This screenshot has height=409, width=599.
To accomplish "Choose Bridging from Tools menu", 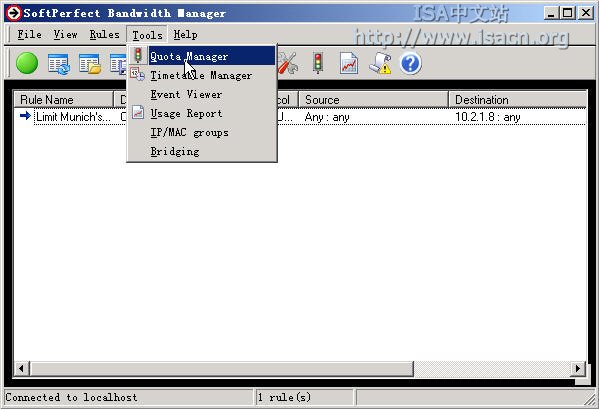I will click(202, 152).
